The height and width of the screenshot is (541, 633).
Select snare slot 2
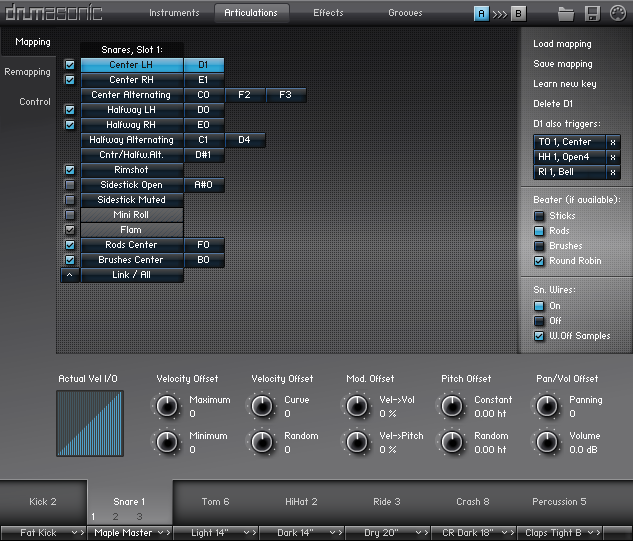115,516
